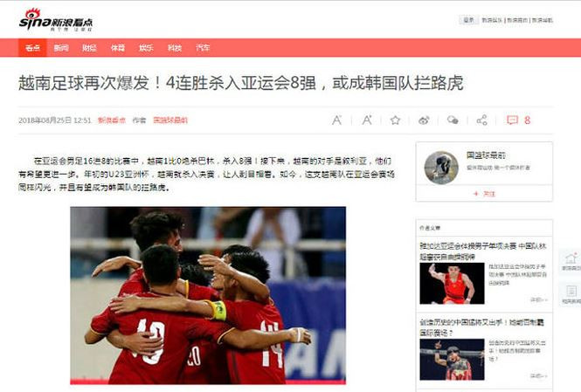
Task: Open the 汽车 navigation tab
Action: (x=203, y=48)
